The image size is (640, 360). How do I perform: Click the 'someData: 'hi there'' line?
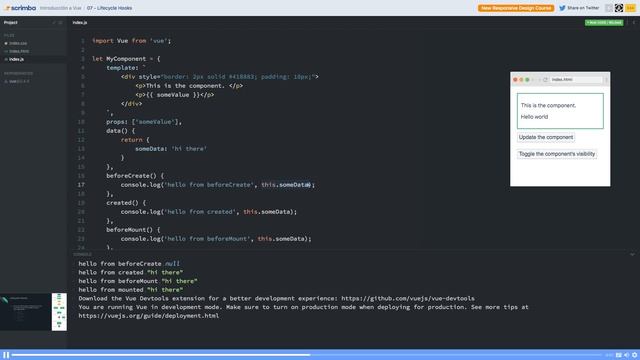click(x=171, y=149)
